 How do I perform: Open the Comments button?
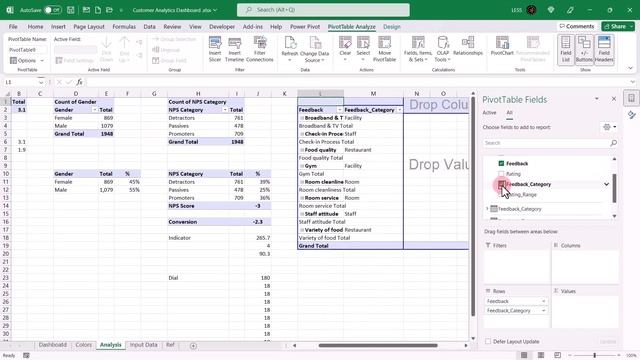pos(576,26)
